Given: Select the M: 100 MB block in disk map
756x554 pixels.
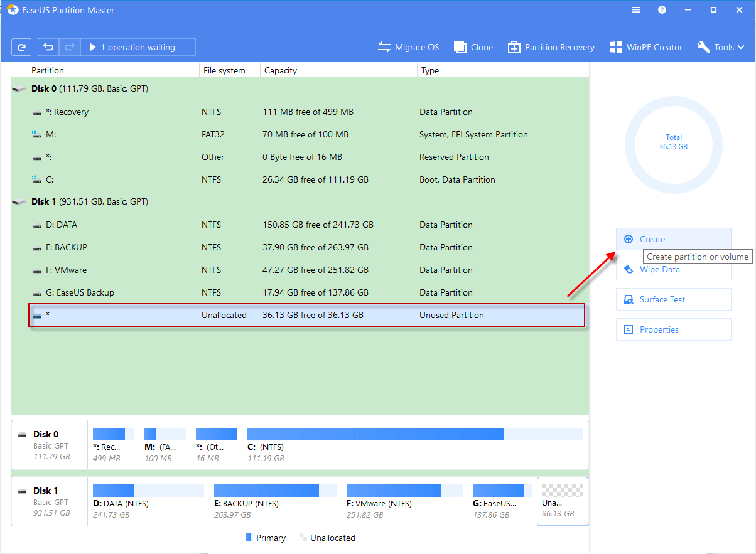Looking at the screenshot, I should [x=165, y=445].
